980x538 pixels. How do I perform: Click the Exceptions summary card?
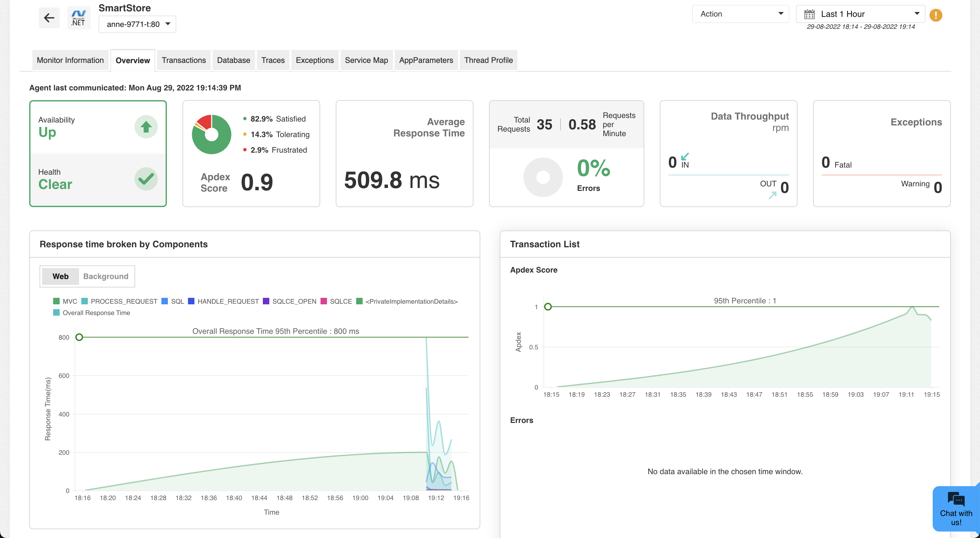881,154
